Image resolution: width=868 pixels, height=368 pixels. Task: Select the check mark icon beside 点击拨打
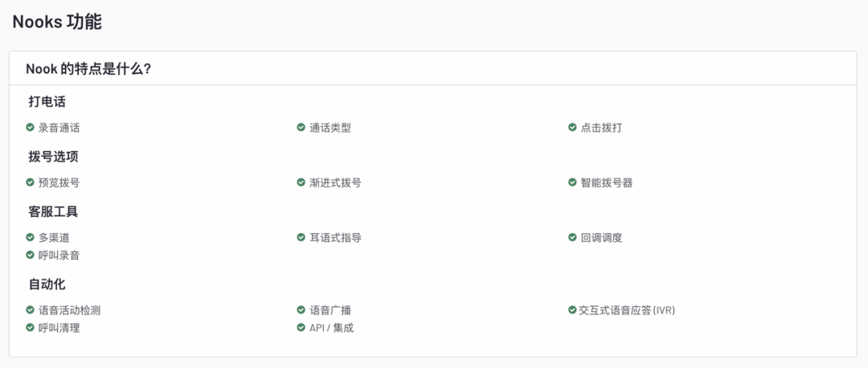(x=572, y=127)
